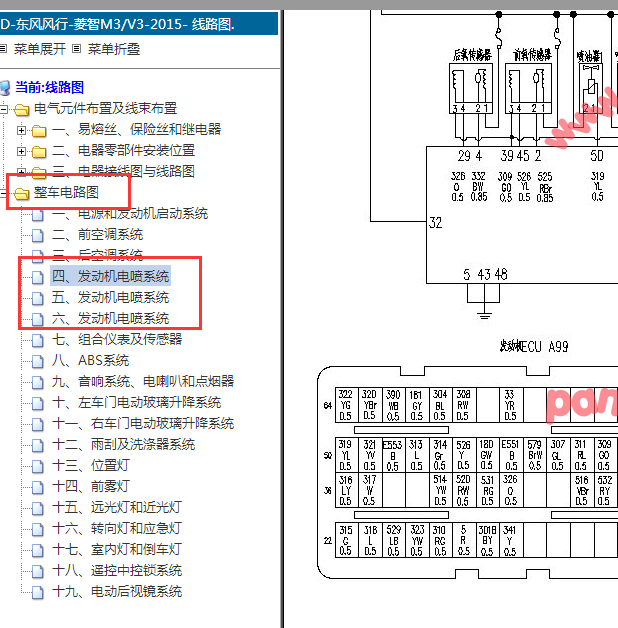Screen dimensions: 618x628
Task: Click connector cell 315 G 0.5
Action: pos(346,540)
